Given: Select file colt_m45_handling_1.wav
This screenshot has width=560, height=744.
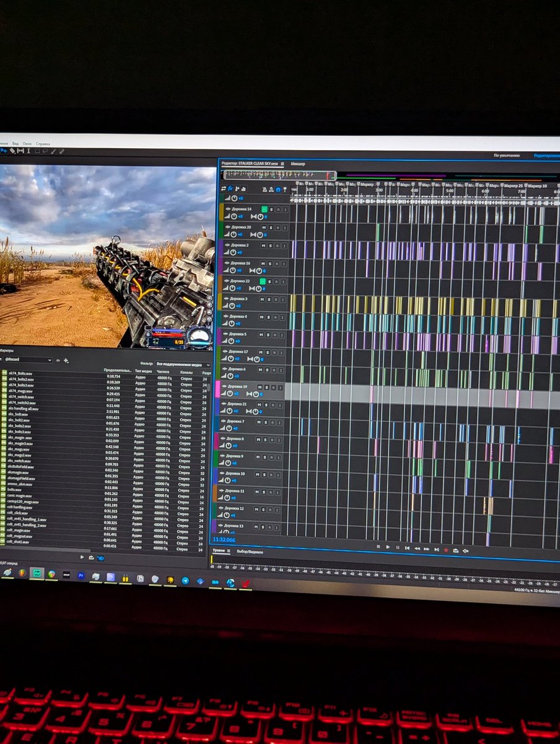Looking at the screenshot, I should click(26, 520).
